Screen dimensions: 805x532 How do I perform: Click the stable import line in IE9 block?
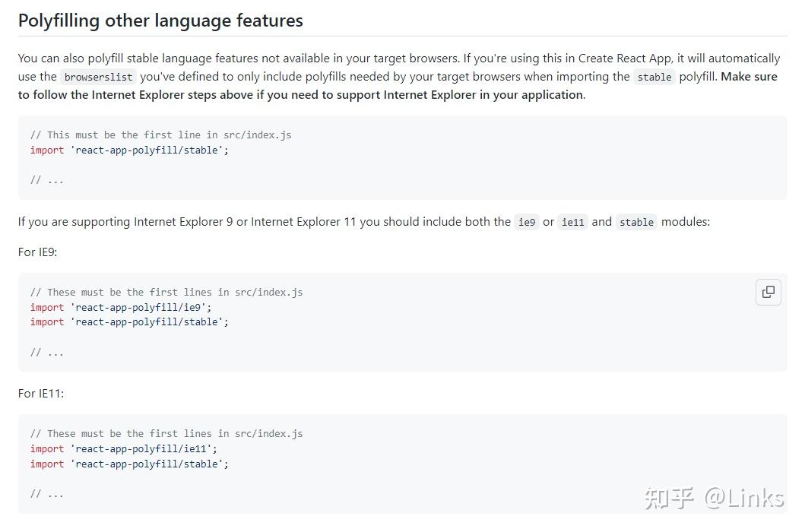[x=129, y=321]
